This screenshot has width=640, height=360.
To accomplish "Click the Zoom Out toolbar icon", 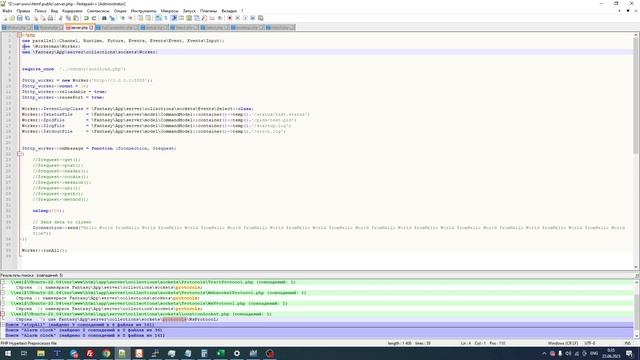I will pyautogui.click(x=130, y=18).
